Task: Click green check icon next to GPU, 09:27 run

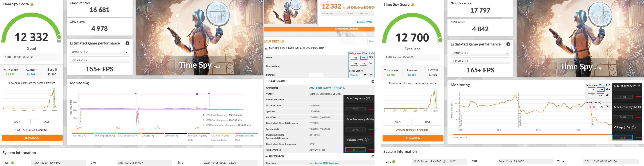Action: pos(13,163)
